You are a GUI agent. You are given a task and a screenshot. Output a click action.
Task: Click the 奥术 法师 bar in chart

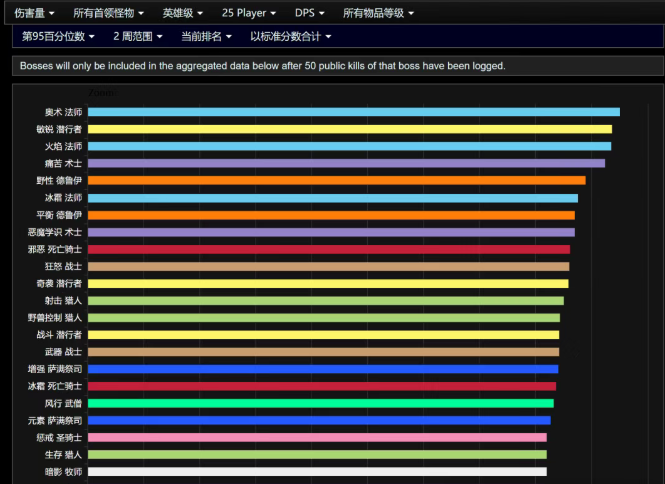[x=353, y=112]
